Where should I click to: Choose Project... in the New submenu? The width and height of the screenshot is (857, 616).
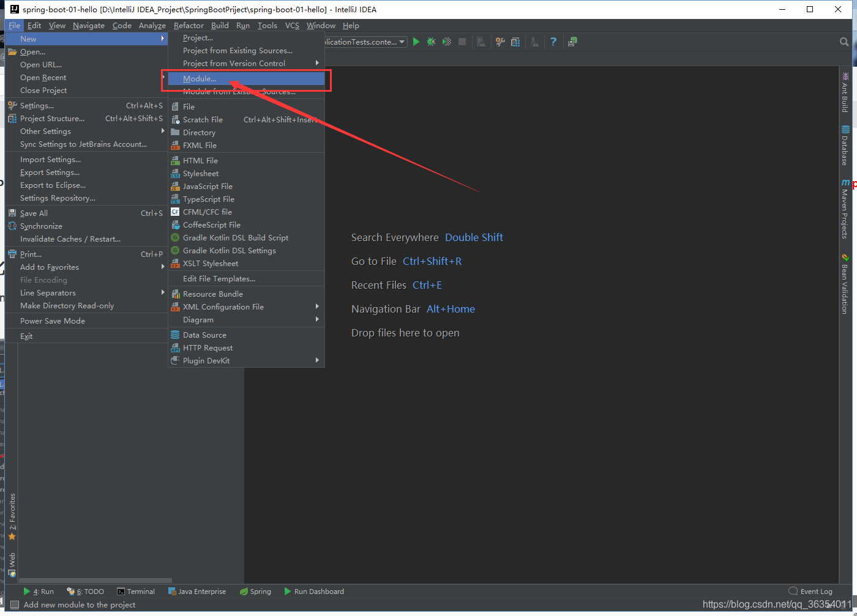247,38
